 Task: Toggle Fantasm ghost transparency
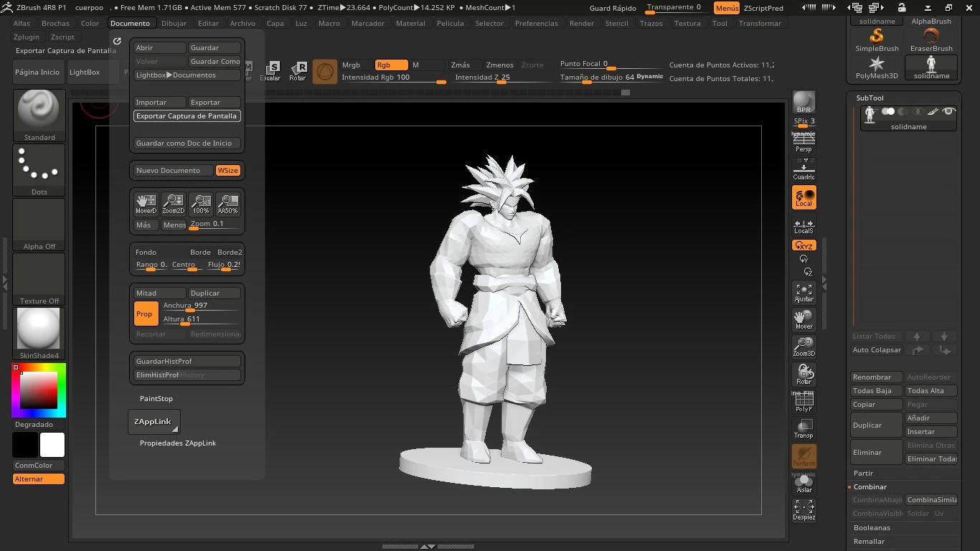804,456
